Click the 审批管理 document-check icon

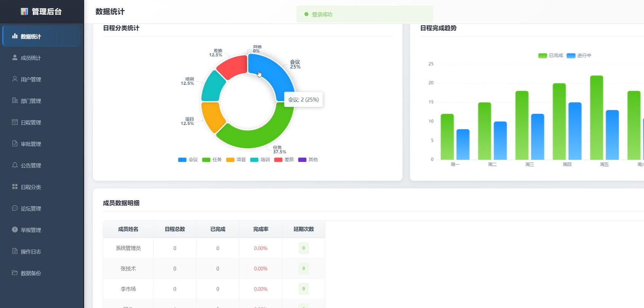pyautogui.click(x=15, y=144)
